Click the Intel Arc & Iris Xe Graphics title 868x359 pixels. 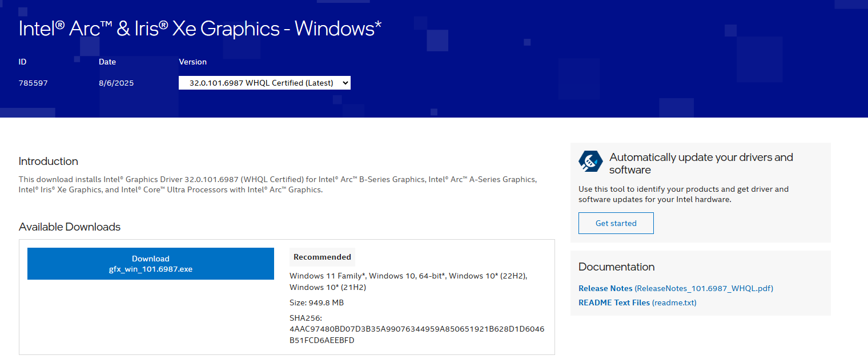coord(200,29)
